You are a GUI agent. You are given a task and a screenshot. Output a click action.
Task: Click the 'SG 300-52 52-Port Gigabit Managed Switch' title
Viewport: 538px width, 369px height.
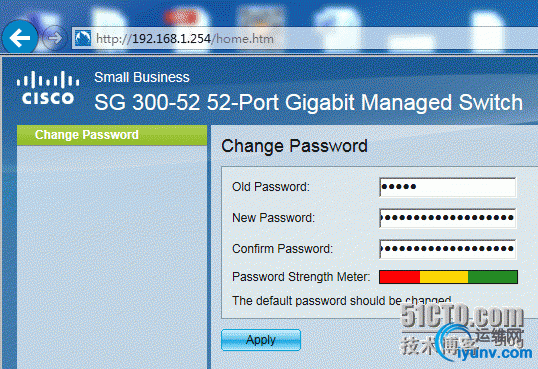tap(308, 102)
